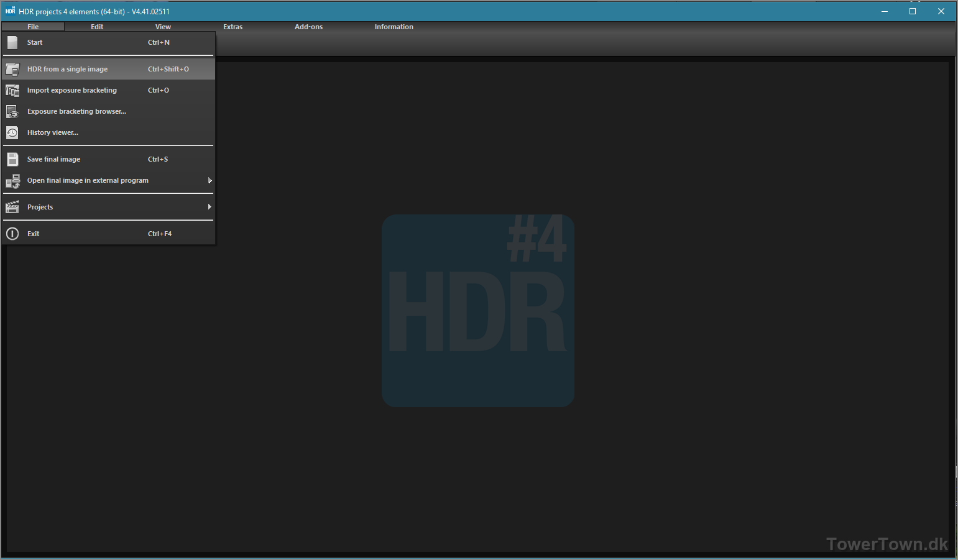This screenshot has width=958, height=560.
Task: Choose Import exposure bracketing menu entry
Action: point(72,91)
